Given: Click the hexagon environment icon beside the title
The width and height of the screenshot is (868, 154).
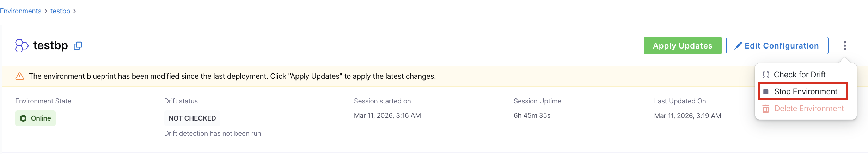Looking at the screenshot, I should click(x=22, y=46).
